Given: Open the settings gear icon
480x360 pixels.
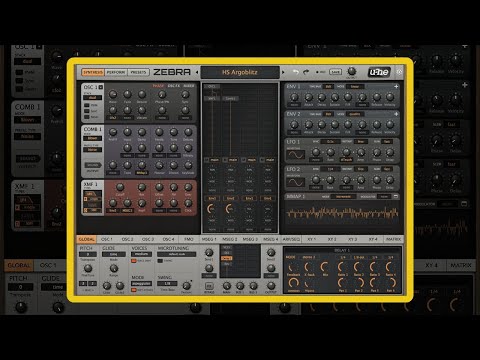Looking at the screenshot, I should point(399,72).
